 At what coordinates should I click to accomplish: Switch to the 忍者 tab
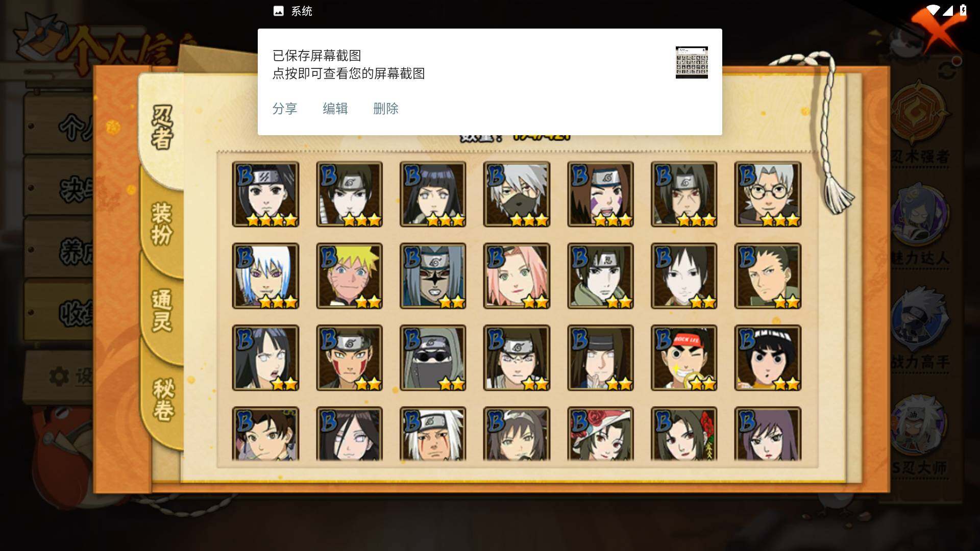pos(161,128)
